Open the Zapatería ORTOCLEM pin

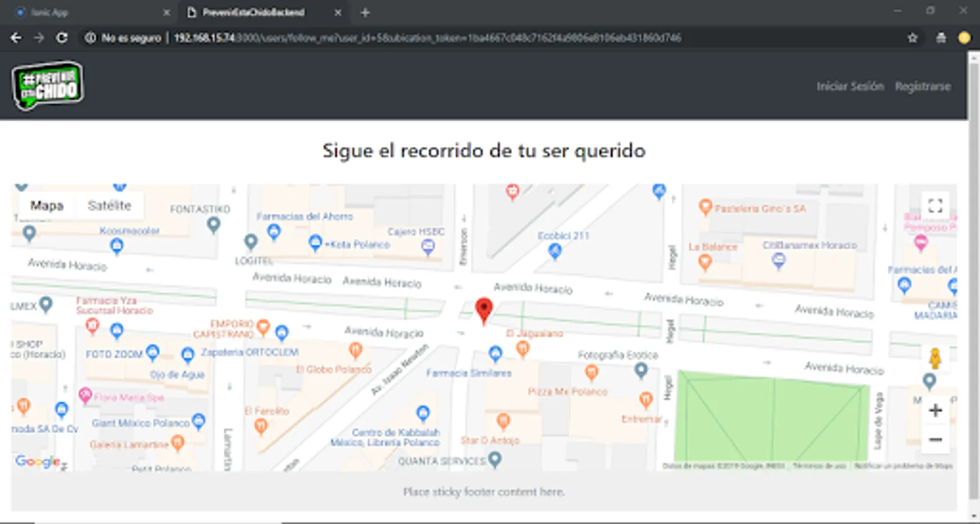[x=188, y=354]
